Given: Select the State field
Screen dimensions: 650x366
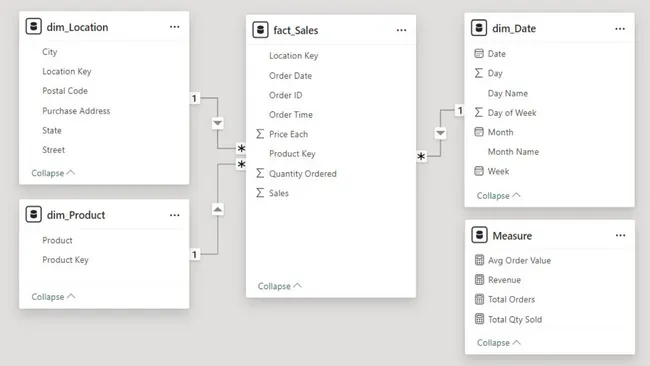Looking at the screenshot, I should (52, 130).
